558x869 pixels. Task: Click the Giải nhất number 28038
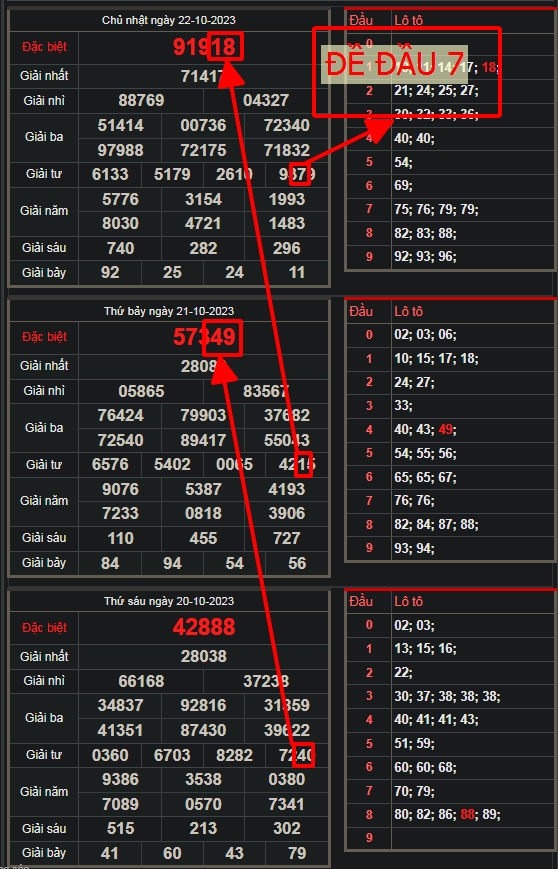(x=203, y=656)
